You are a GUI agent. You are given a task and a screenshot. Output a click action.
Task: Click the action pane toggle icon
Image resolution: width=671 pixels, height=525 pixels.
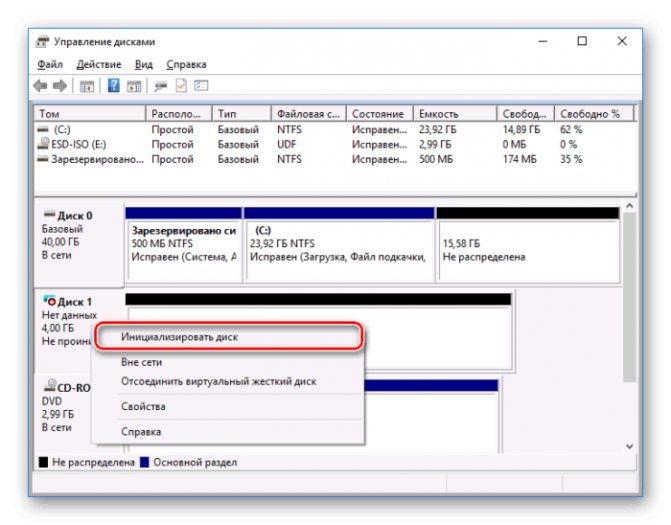pos(134,86)
